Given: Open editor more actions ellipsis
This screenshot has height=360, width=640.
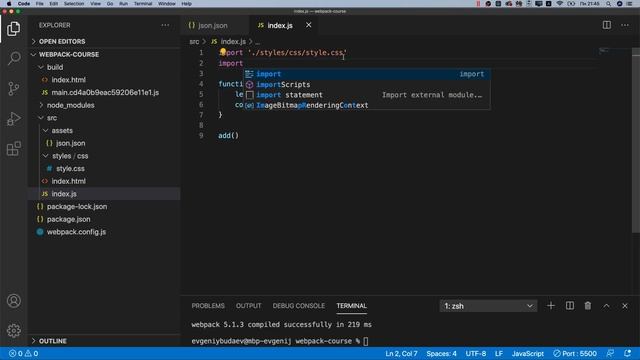Looking at the screenshot, I should click(625, 25).
